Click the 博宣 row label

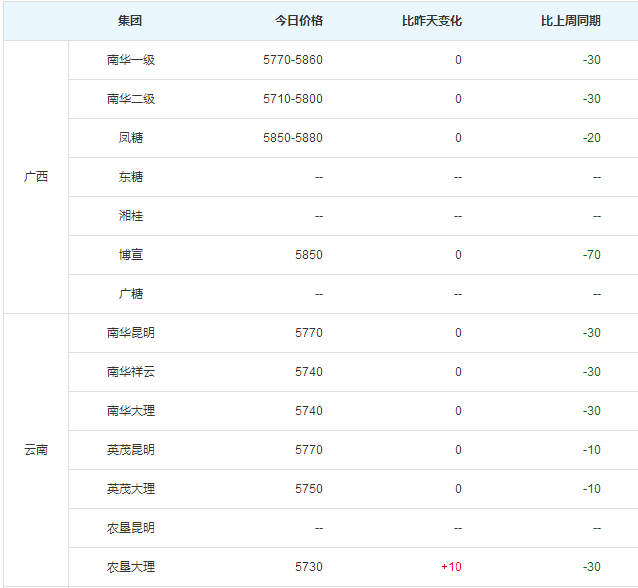(x=131, y=255)
